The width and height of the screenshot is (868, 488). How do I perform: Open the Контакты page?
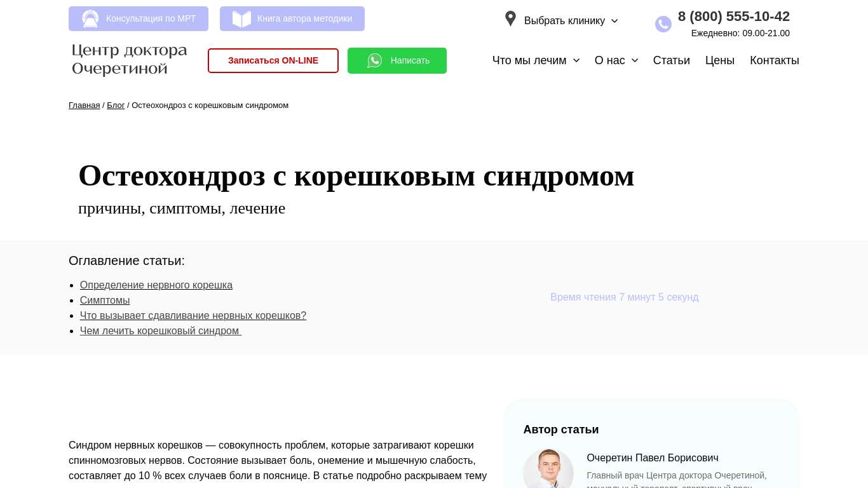774,60
